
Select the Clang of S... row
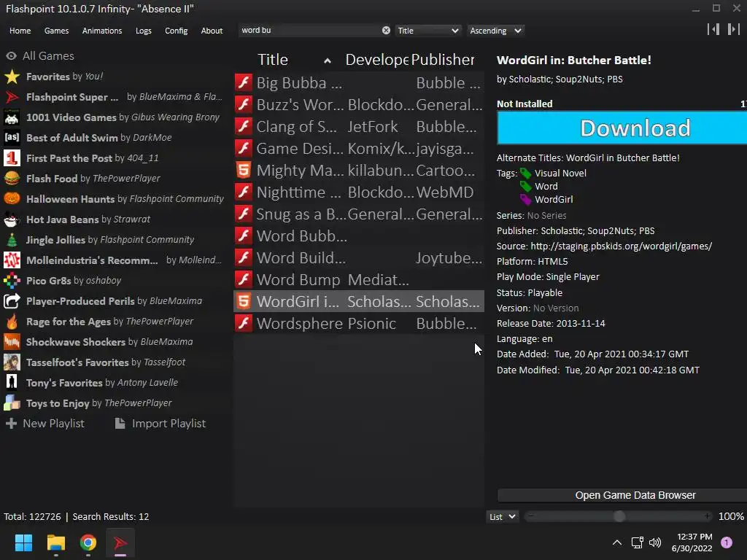359,126
